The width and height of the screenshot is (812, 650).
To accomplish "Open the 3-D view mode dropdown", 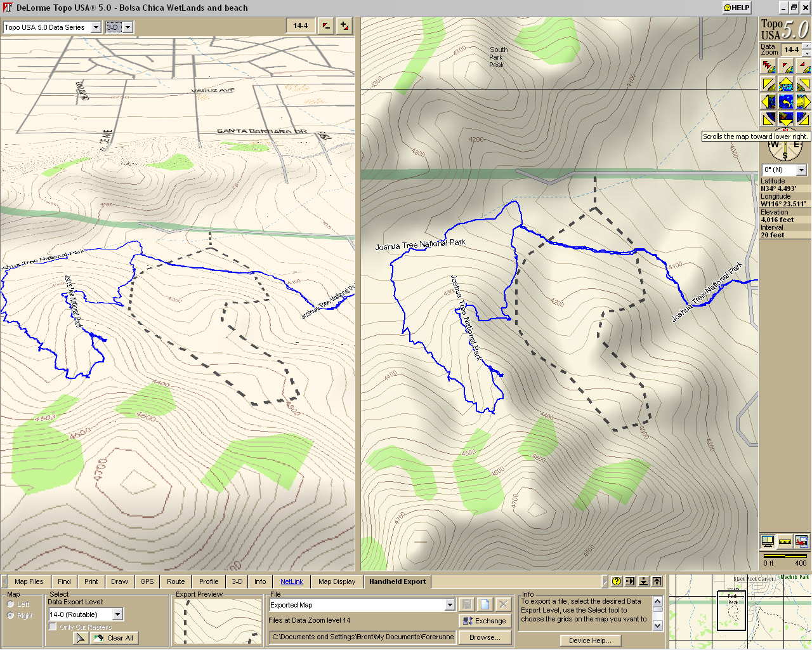I will 128,27.
